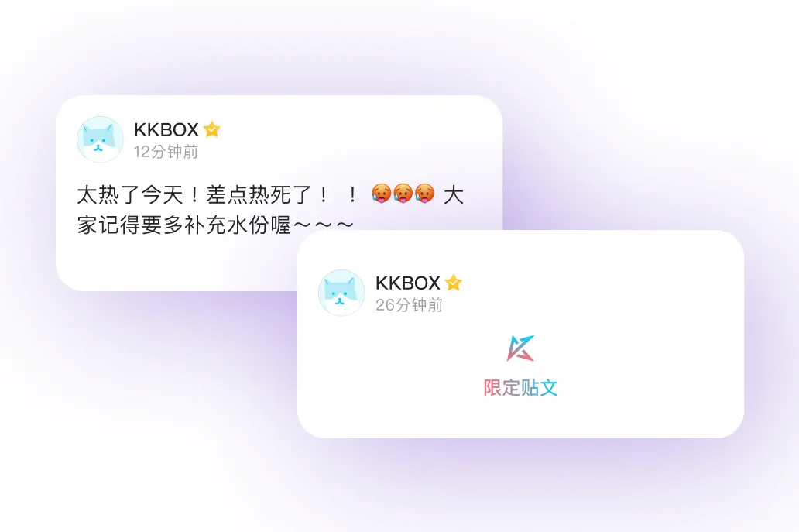Click the text 差点热死了 in the post

coord(259,194)
